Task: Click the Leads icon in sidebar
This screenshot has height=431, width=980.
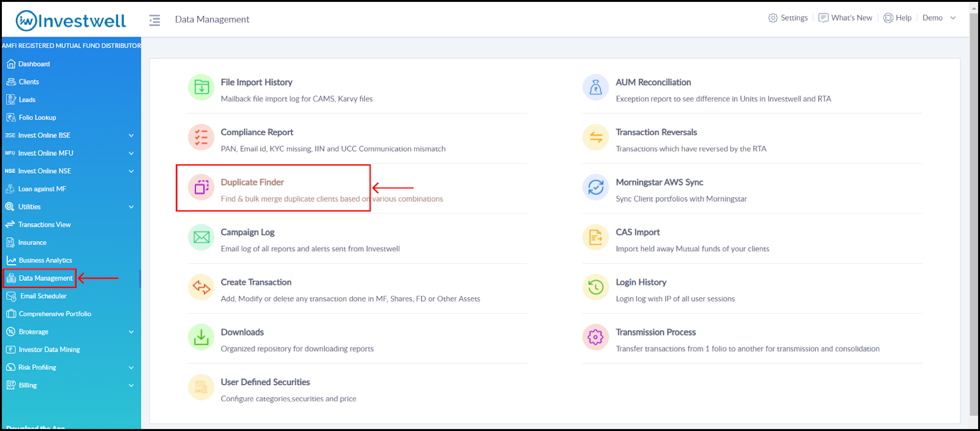Action: [x=10, y=99]
